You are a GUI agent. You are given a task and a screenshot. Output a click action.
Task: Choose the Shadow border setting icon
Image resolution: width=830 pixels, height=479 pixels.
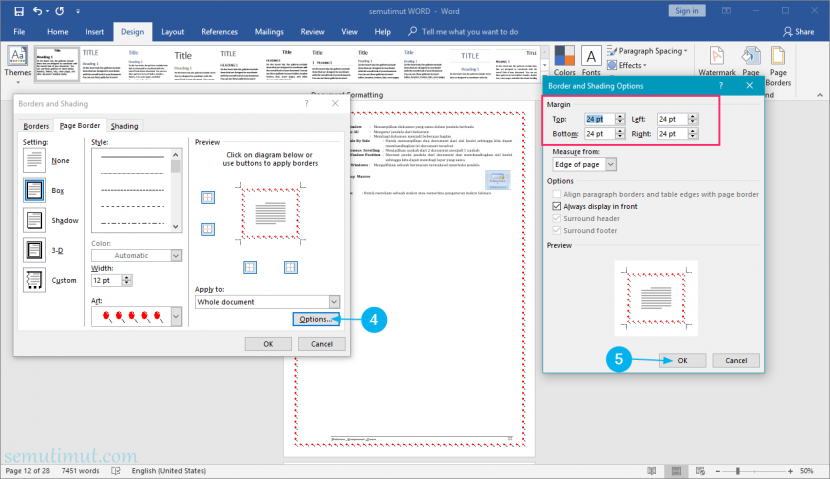[x=34, y=220]
